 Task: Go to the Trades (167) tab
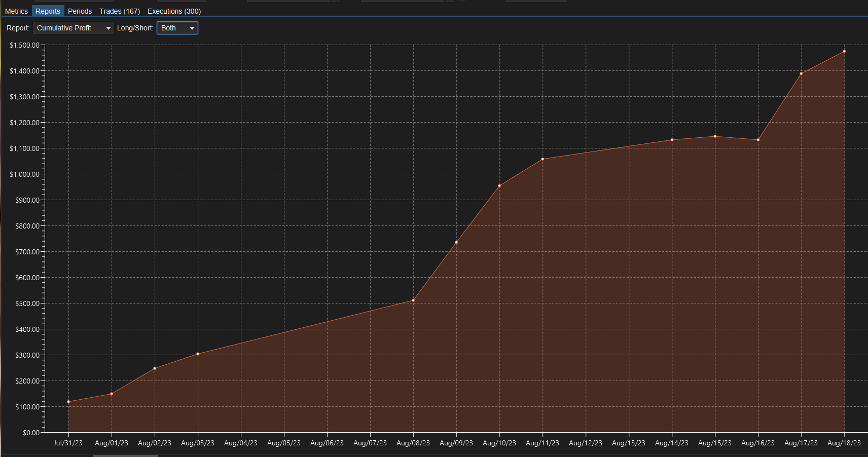[120, 11]
